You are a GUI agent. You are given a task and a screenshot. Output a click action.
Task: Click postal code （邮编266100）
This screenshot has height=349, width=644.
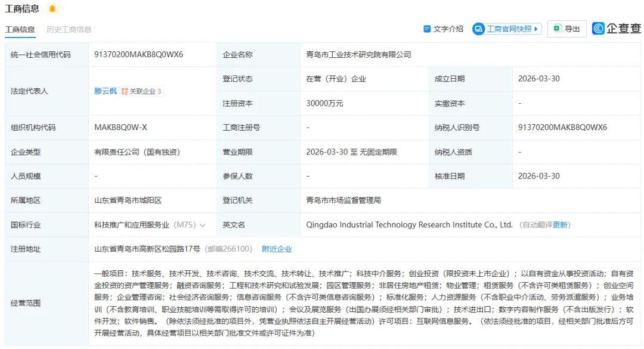(228, 249)
